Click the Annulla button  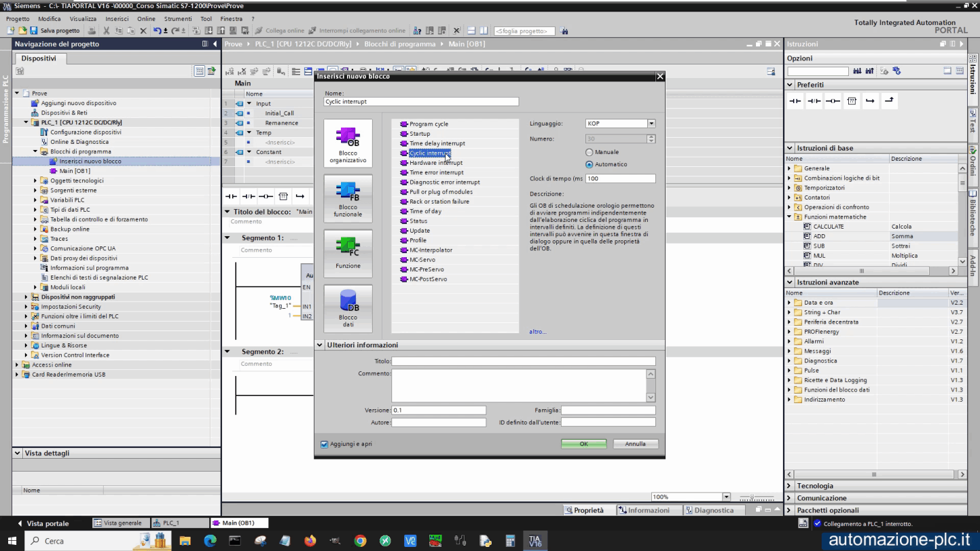635,444
